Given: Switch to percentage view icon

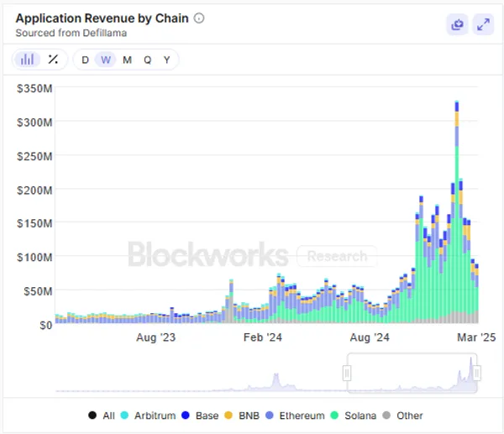Looking at the screenshot, I should (x=53, y=60).
